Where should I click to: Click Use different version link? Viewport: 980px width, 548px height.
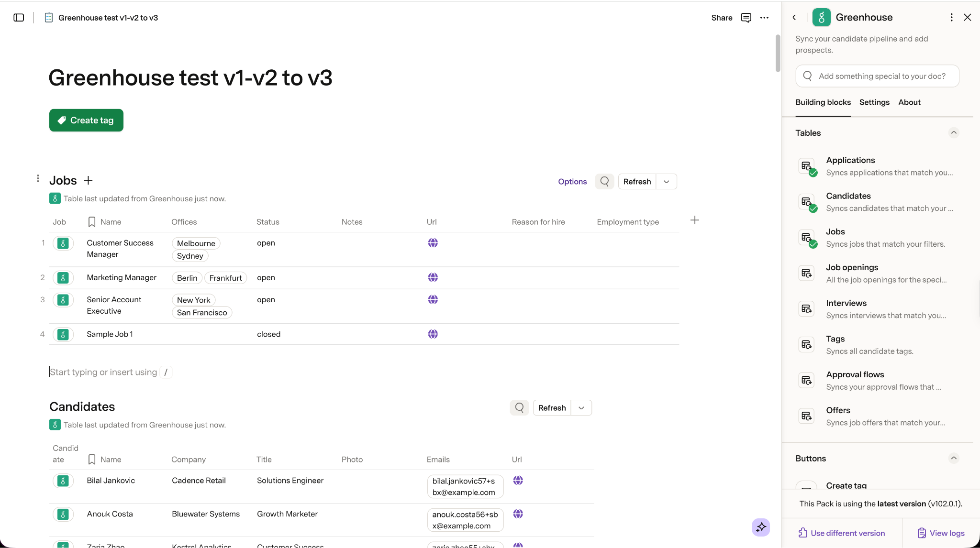(x=842, y=533)
